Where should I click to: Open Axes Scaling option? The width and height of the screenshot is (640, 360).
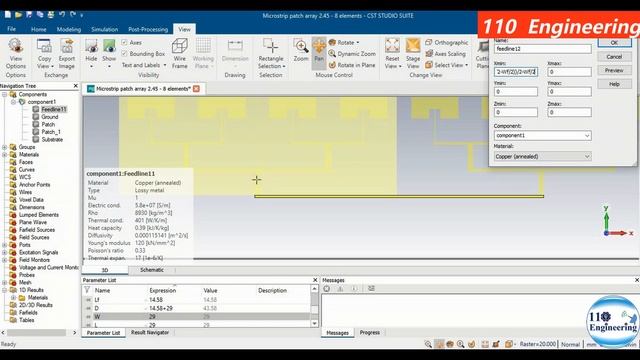[445, 53]
